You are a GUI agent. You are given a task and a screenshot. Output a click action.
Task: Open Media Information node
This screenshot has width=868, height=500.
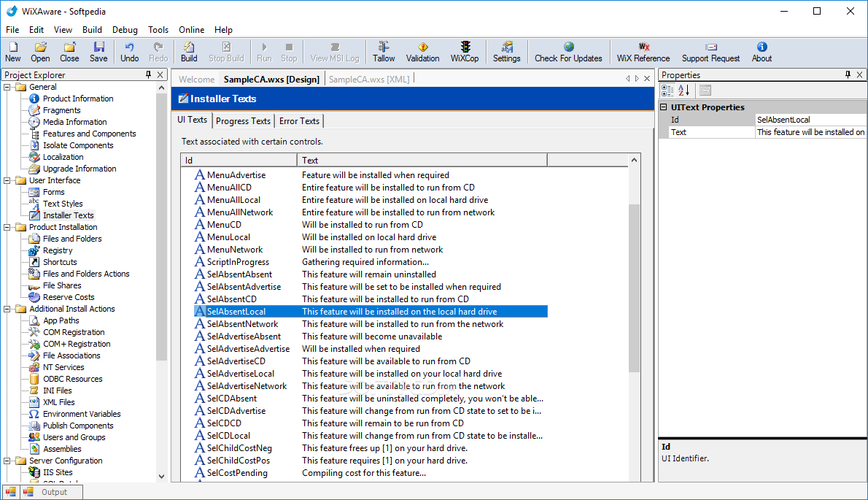pos(74,122)
